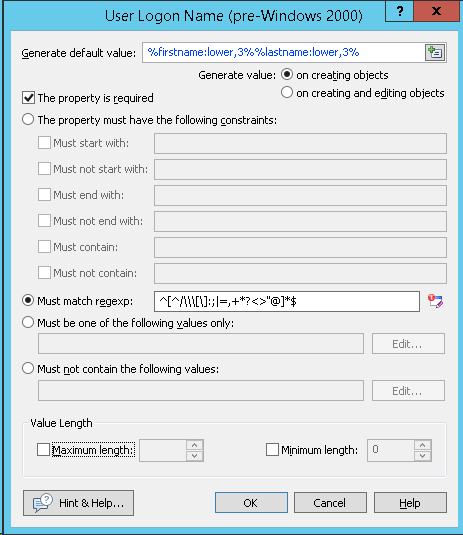Screen dimensions: 463x535
Task: Confirm with the OK button
Action: point(251,503)
